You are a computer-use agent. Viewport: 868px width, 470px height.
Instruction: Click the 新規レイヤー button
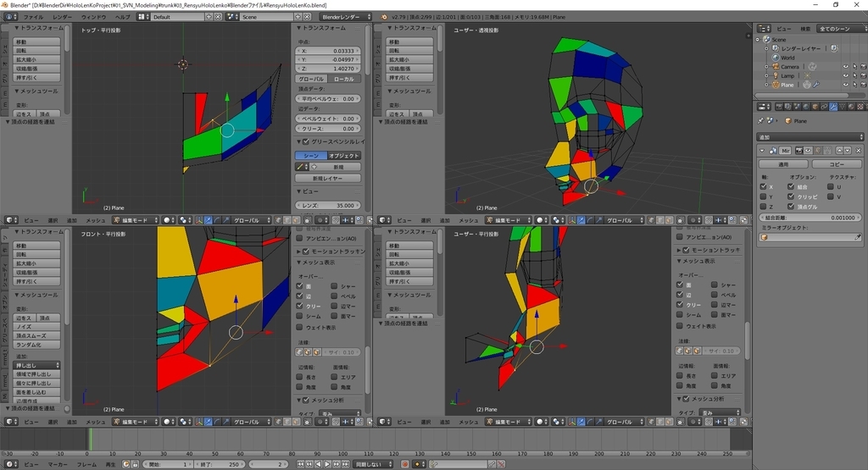[x=328, y=178]
